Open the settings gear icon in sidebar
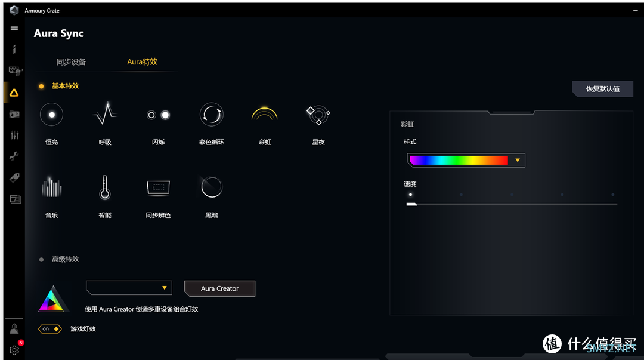This screenshot has height=360, width=644. [14, 350]
